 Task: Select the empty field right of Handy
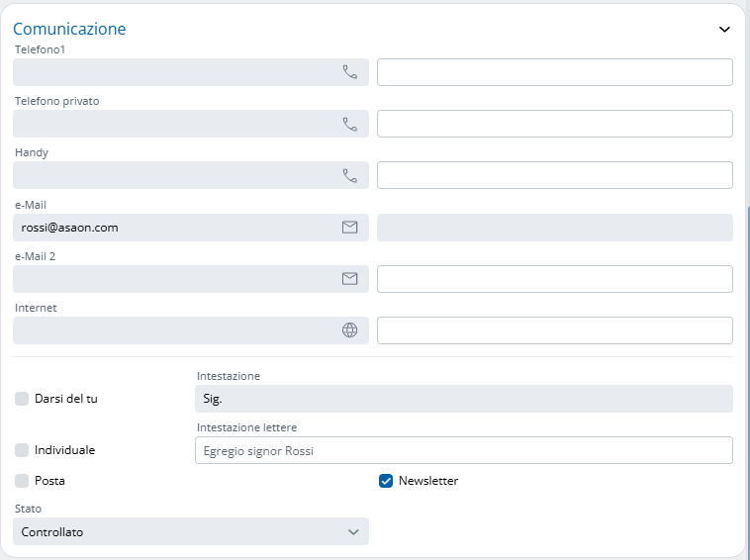(x=554, y=175)
